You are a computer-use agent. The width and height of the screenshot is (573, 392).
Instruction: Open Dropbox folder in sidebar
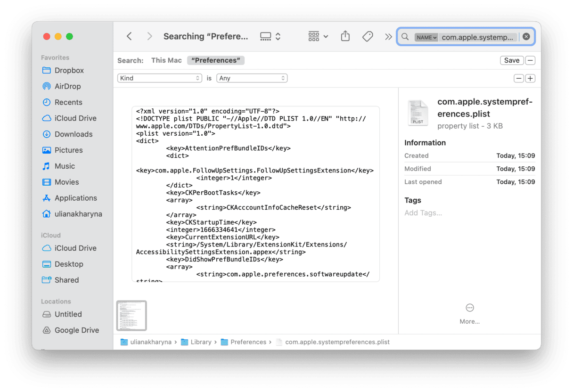(x=69, y=70)
